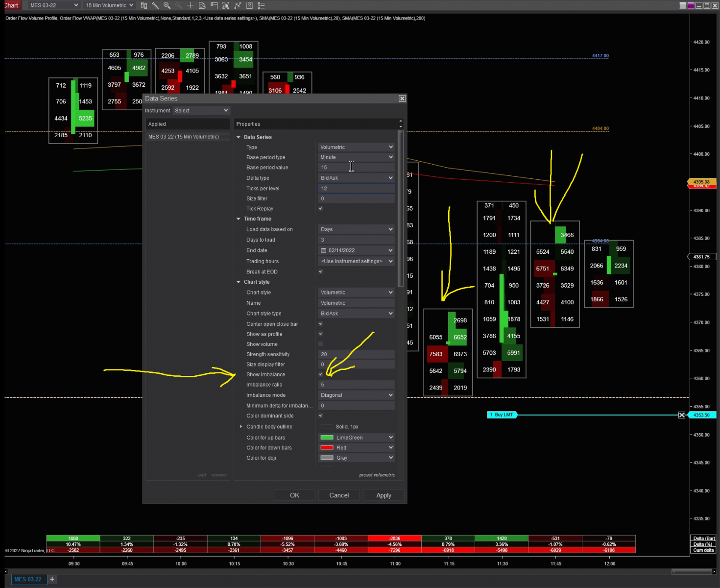This screenshot has width=720, height=588.
Task: Toggle the Color dominant side checkbox
Action: [321, 416]
